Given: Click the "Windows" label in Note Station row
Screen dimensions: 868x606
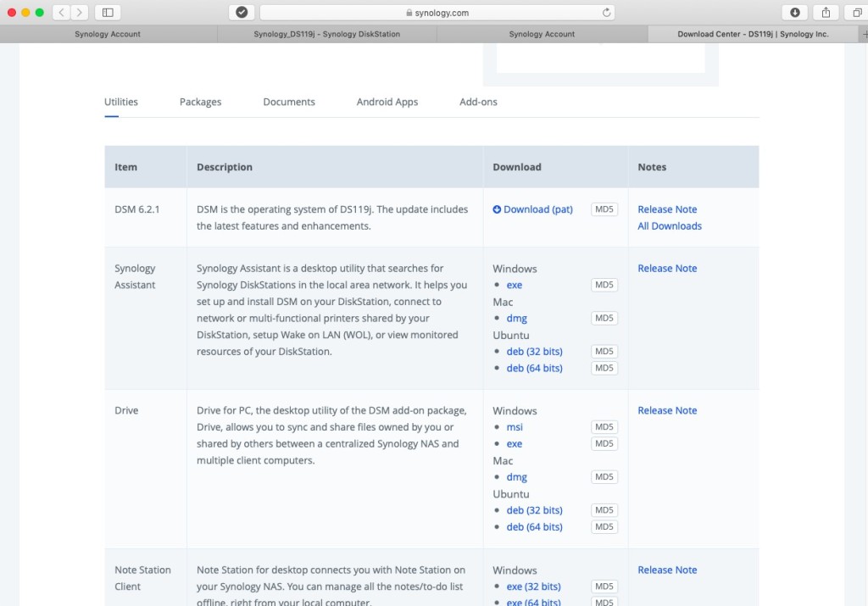Looking at the screenshot, I should 515,570.
